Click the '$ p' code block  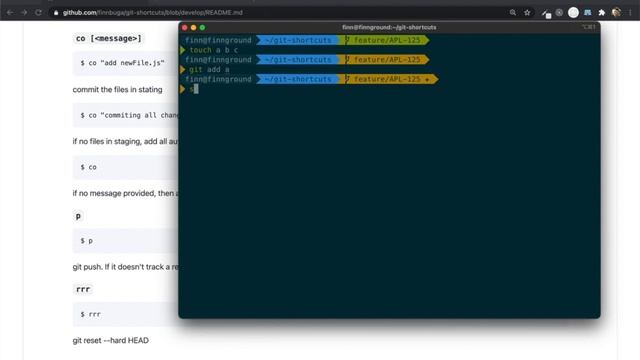[x=126, y=241]
